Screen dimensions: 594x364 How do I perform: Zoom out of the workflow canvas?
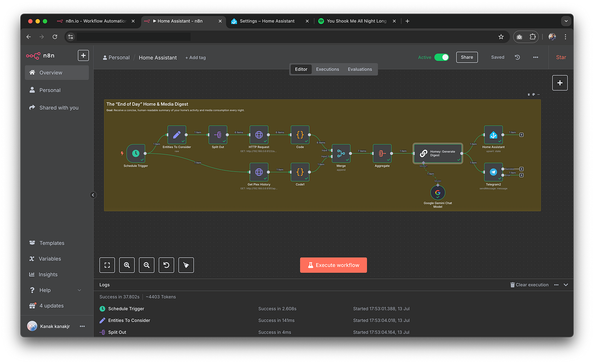point(146,265)
